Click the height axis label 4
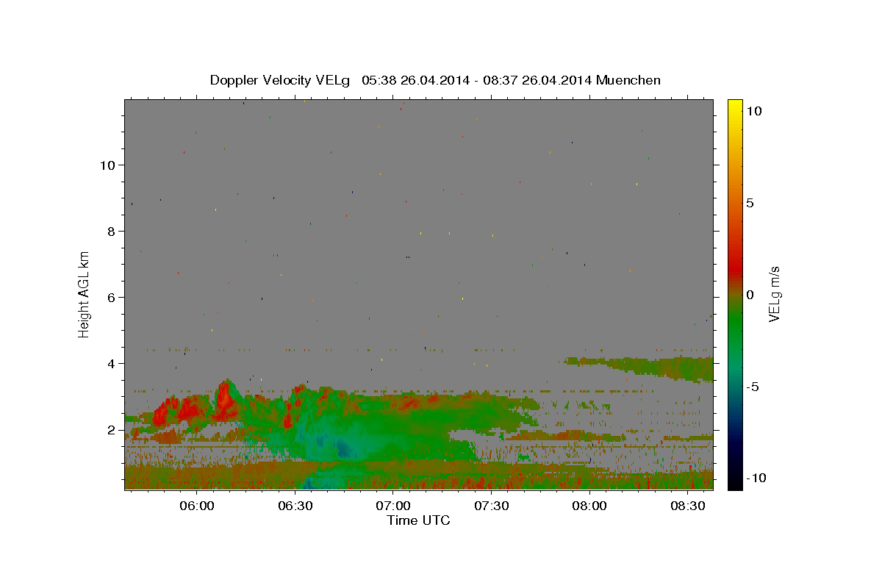This screenshot has width=882, height=588. (111, 364)
